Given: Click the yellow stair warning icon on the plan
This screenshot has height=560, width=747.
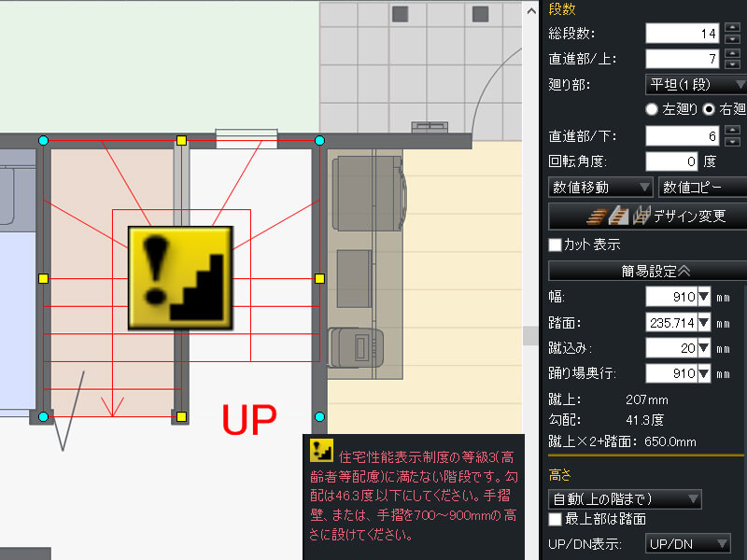Looking at the screenshot, I should pos(177,275).
